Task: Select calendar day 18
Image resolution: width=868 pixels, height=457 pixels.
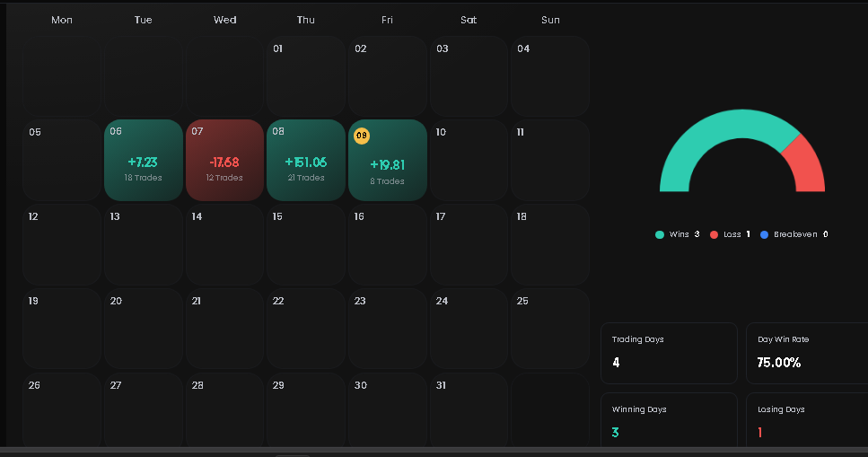Action: click(x=550, y=244)
